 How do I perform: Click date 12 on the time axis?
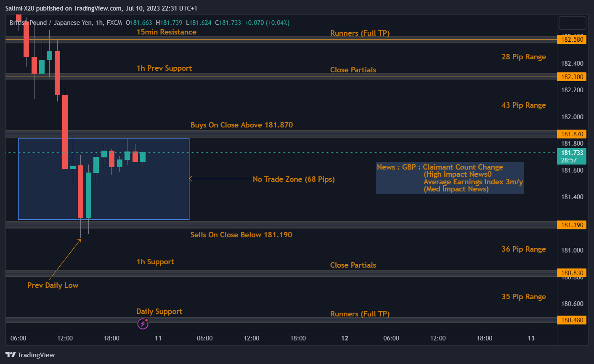[x=345, y=338]
